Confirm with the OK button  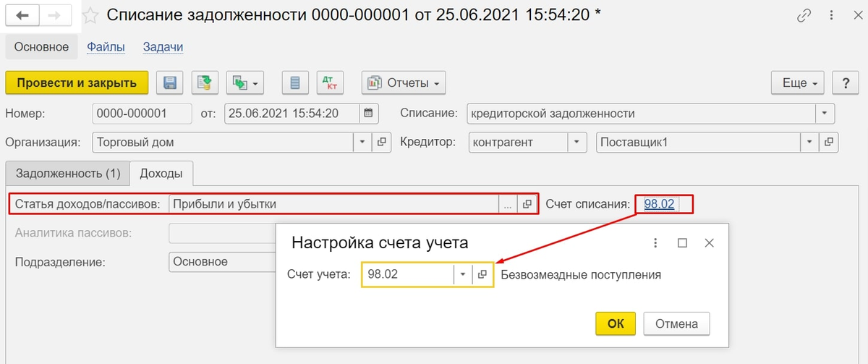click(x=616, y=323)
